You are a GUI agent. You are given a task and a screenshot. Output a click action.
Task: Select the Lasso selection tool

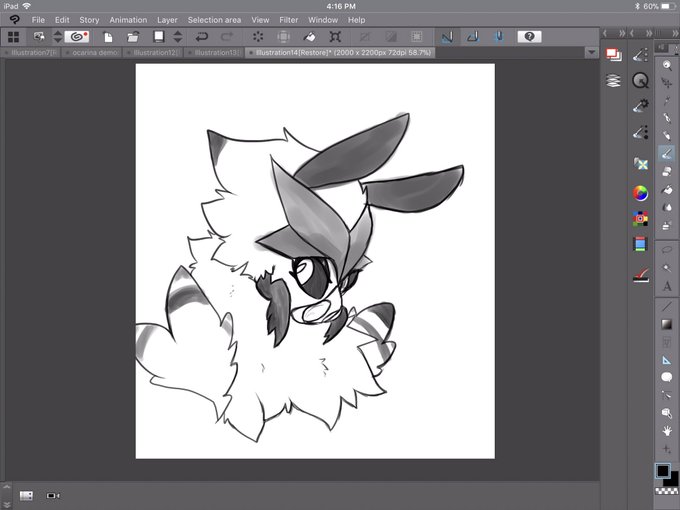(667, 250)
